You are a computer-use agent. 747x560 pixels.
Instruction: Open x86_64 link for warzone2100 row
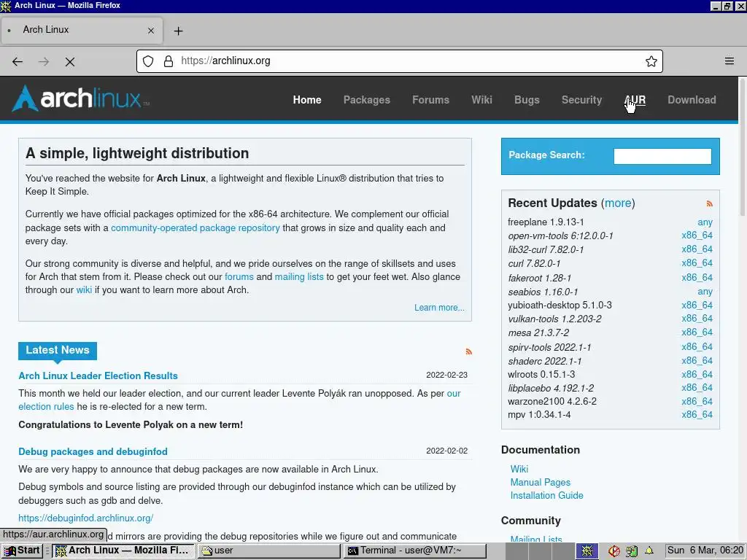697,402
